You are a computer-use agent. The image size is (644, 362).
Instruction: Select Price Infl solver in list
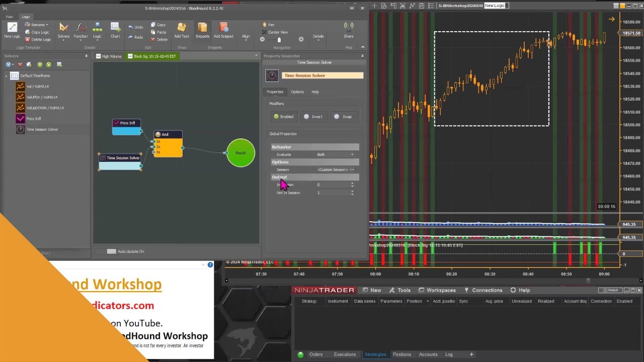(33, 119)
